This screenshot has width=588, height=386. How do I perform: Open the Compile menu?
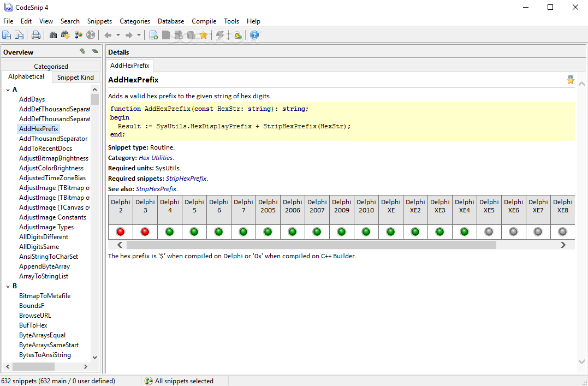204,21
